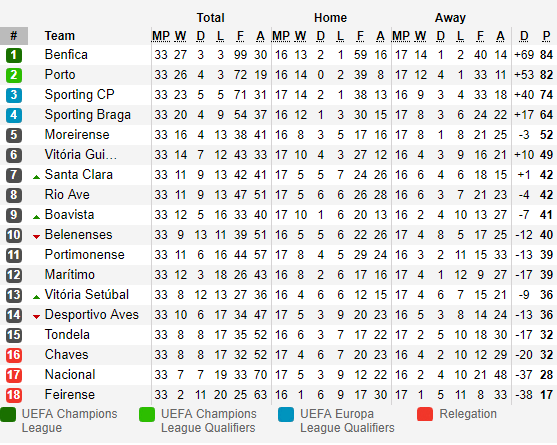The width and height of the screenshot is (557, 445).
Task: Sort by the Team column header
Action: point(60,36)
